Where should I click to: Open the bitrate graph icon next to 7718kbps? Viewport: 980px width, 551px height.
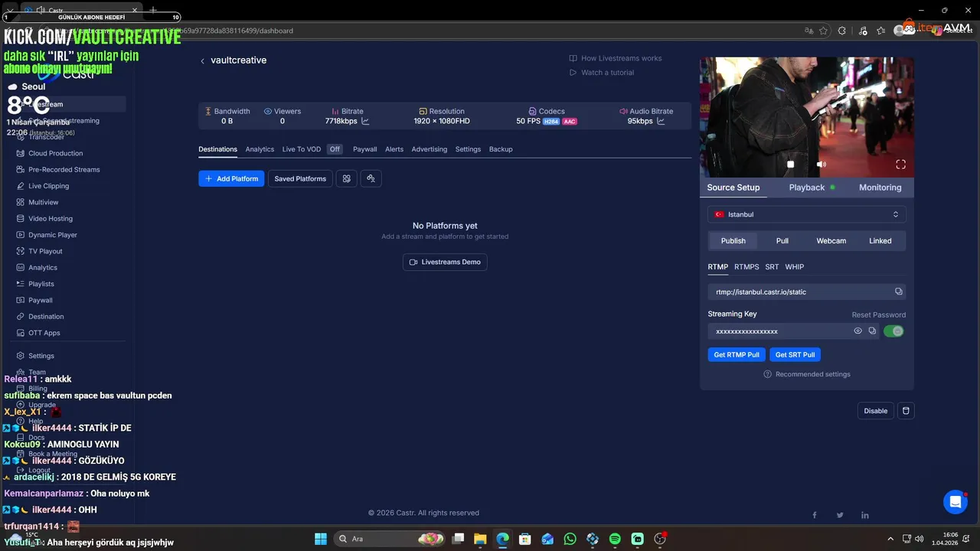(365, 121)
